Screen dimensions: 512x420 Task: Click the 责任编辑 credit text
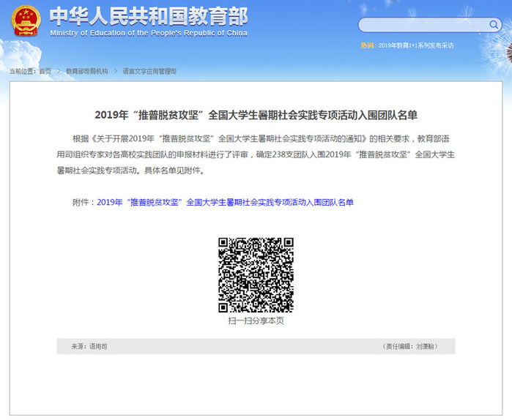(409, 346)
